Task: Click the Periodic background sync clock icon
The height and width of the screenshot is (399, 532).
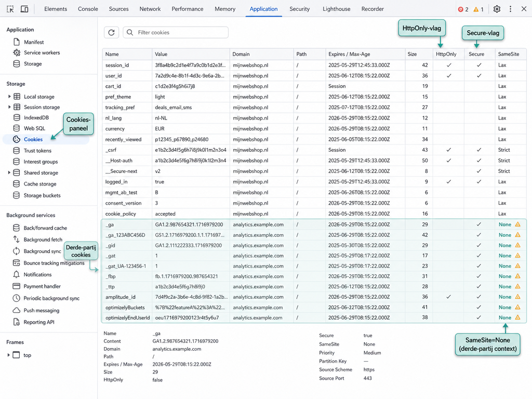Action: coord(16,298)
